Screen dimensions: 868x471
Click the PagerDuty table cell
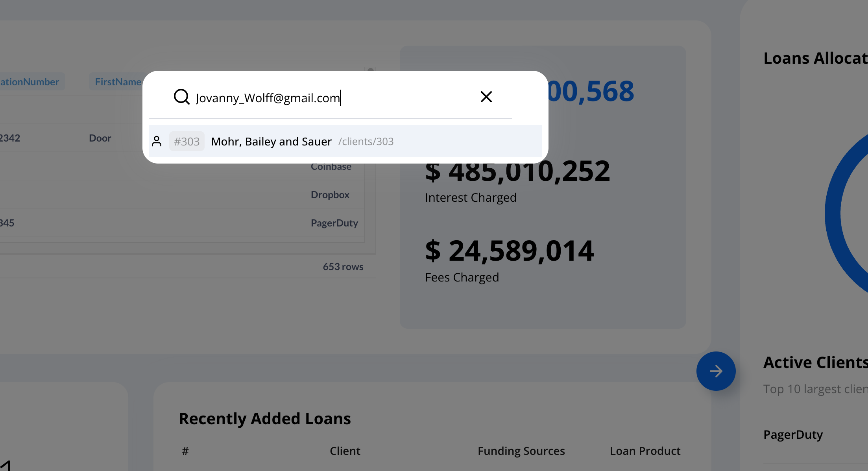pos(334,223)
